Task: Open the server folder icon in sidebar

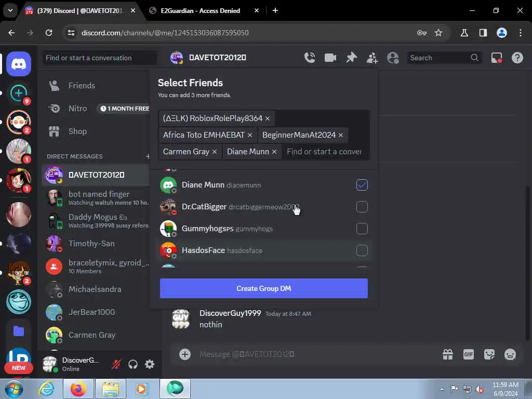Action: 19,331
